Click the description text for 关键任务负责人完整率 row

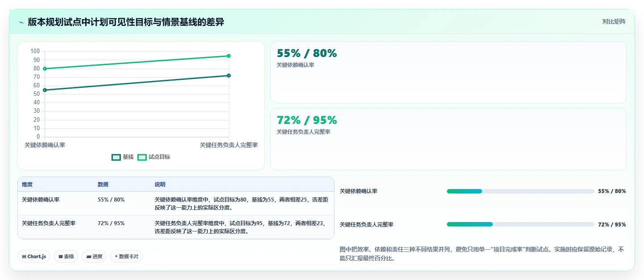[242, 227]
